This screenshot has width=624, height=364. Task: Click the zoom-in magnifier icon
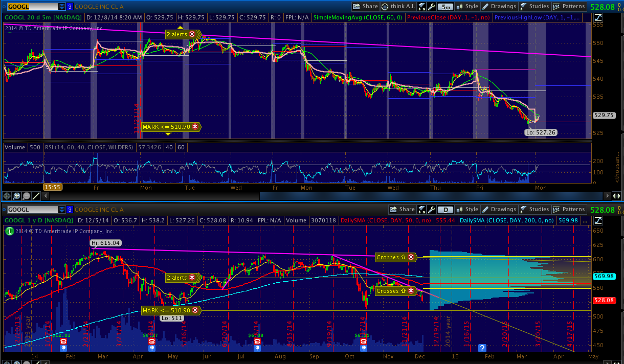coord(17,196)
